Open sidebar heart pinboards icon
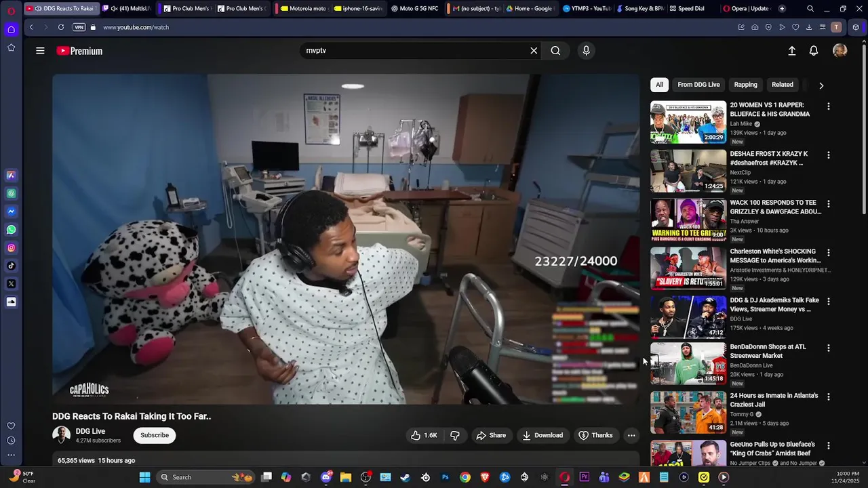The height and width of the screenshot is (488, 868). pyautogui.click(x=11, y=426)
